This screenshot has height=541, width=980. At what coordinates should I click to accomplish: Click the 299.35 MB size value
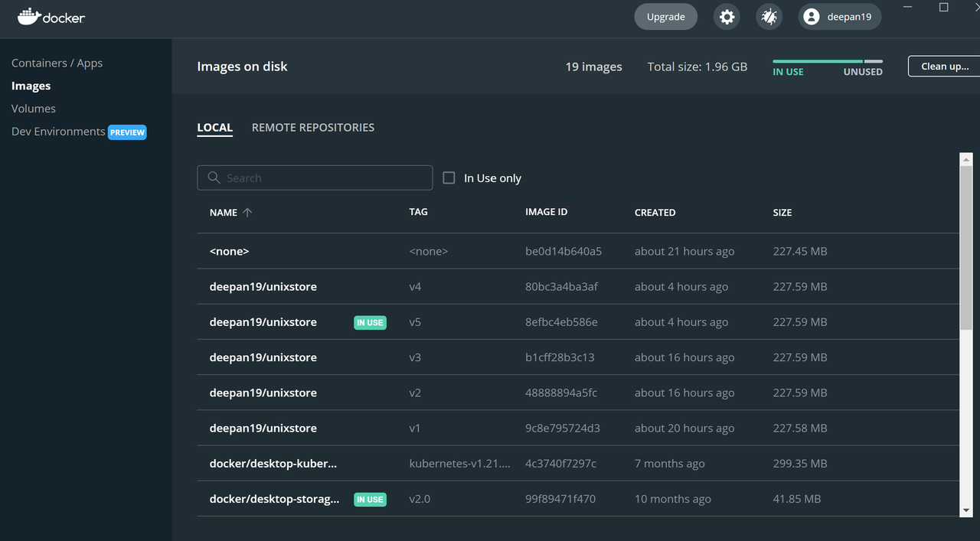coord(800,464)
